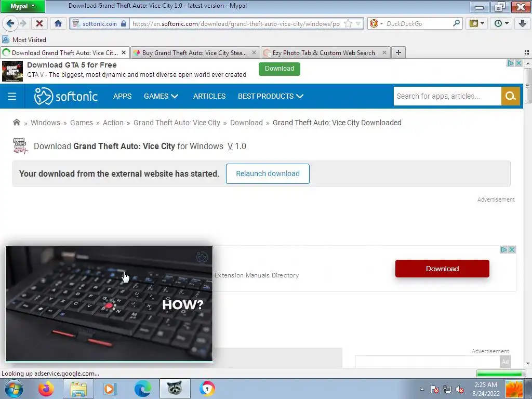
Task: Click the clock showing 2:25 AM
Action: tap(486, 385)
